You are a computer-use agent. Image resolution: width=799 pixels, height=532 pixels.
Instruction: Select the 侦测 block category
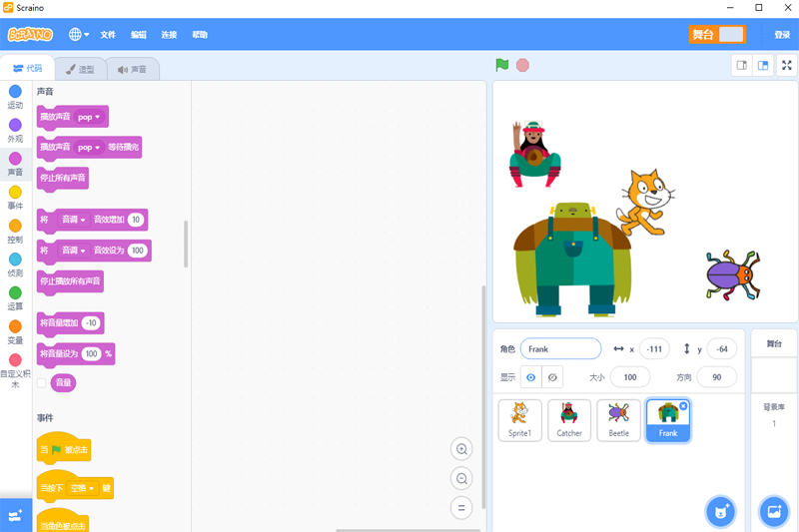click(15, 266)
